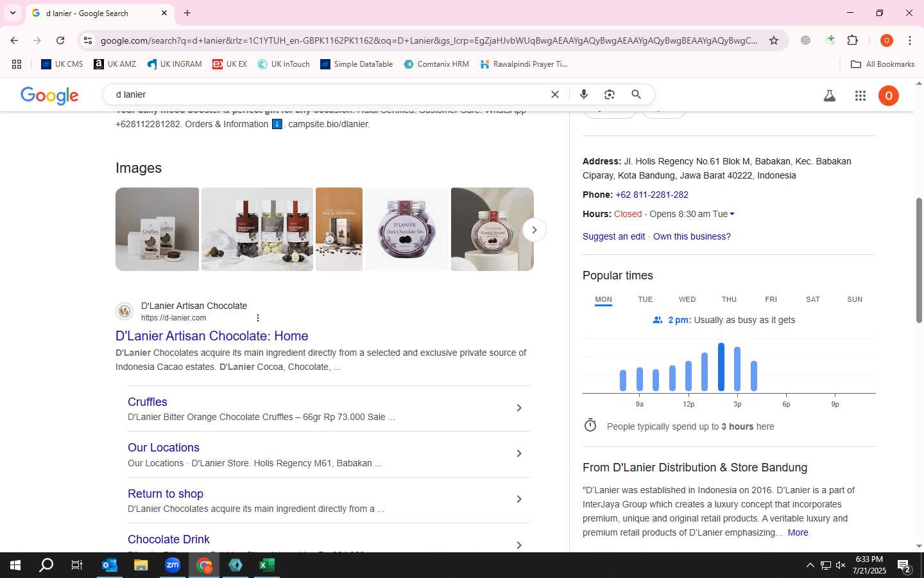Open the Google apps grid

tap(860, 96)
